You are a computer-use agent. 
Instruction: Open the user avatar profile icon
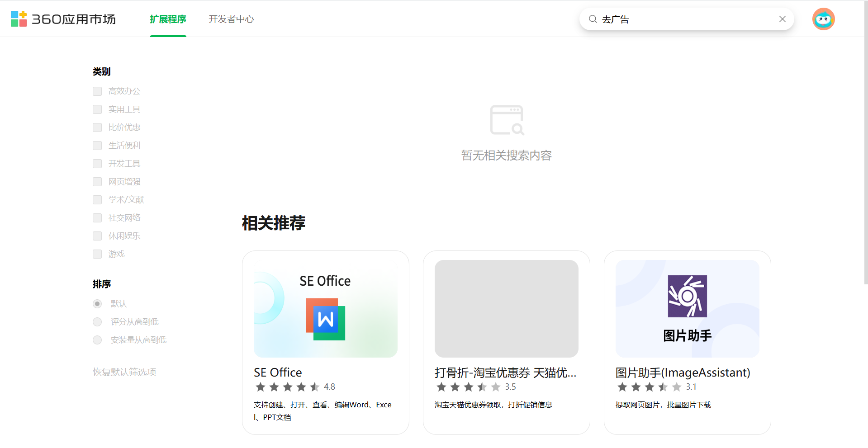click(823, 19)
